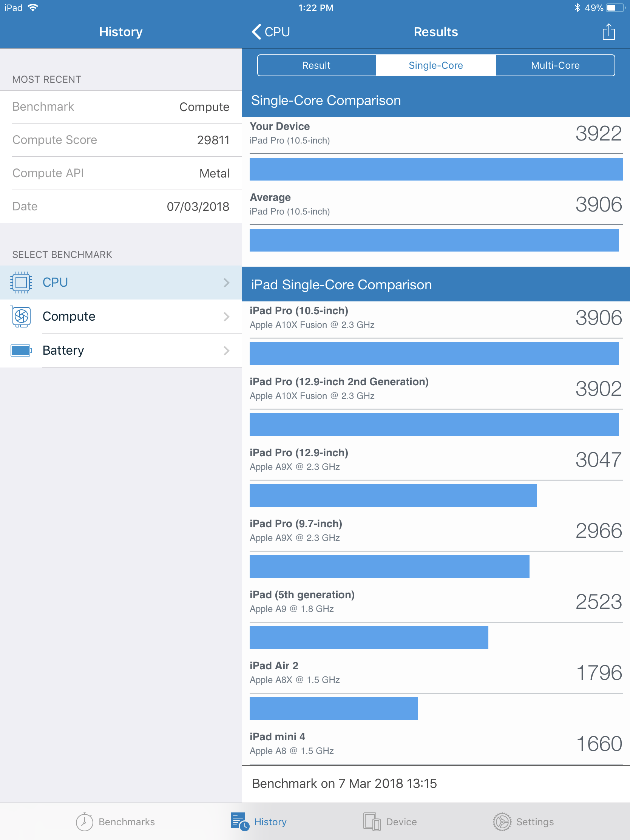Switch to the Result segment
The height and width of the screenshot is (840, 630).
coord(317,65)
